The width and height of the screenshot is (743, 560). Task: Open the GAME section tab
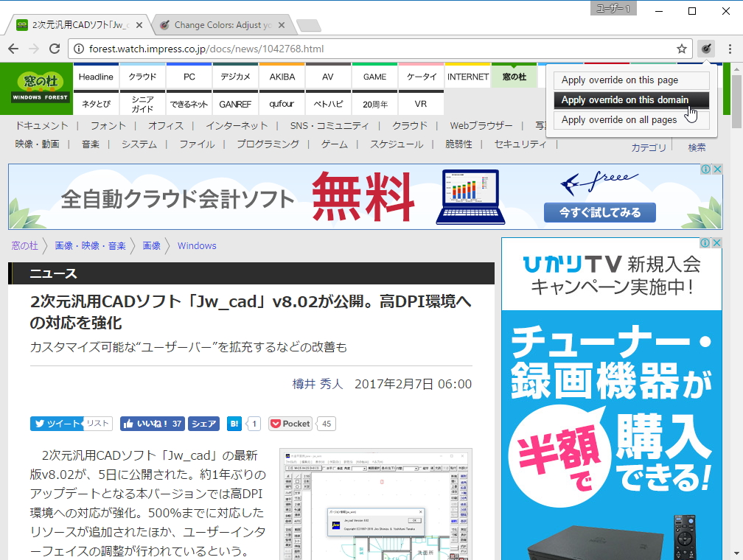374,75
